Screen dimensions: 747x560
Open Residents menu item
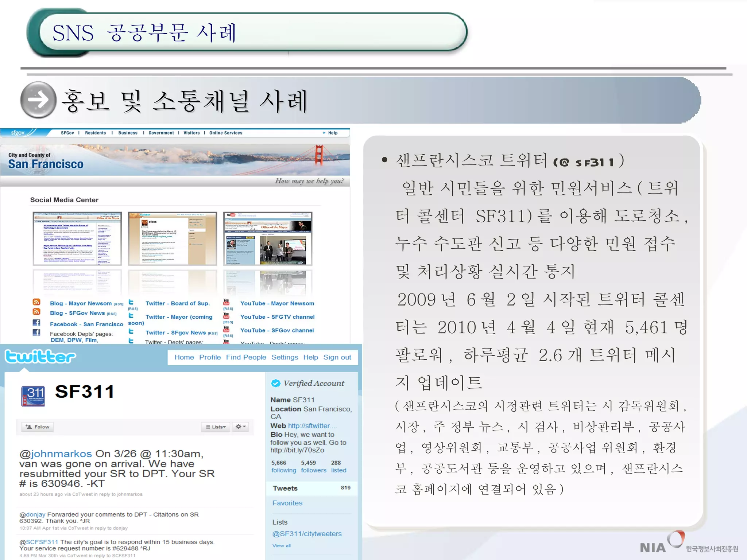(x=96, y=133)
